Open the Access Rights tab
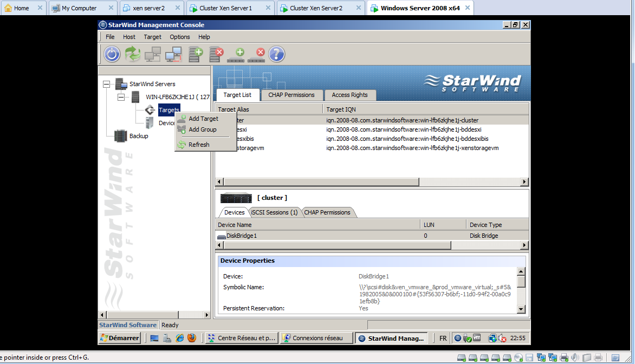The image size is (635, 364). (x=349, y=95)
